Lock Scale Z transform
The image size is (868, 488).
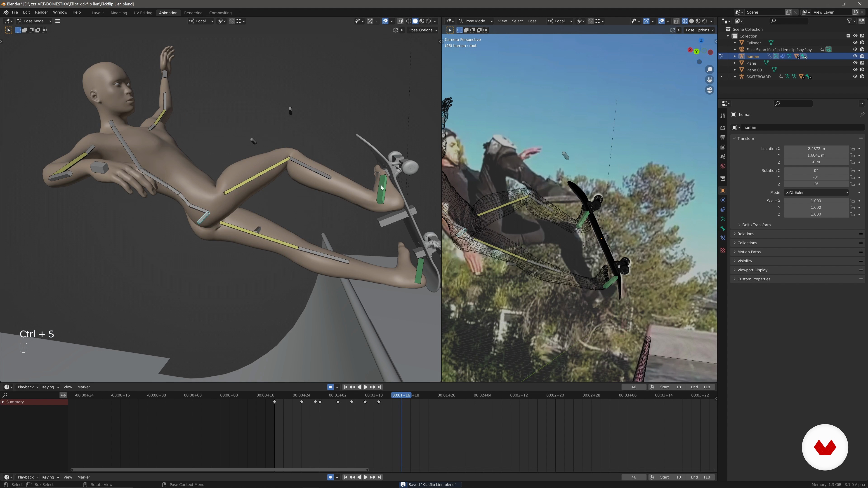click(852, 214)
